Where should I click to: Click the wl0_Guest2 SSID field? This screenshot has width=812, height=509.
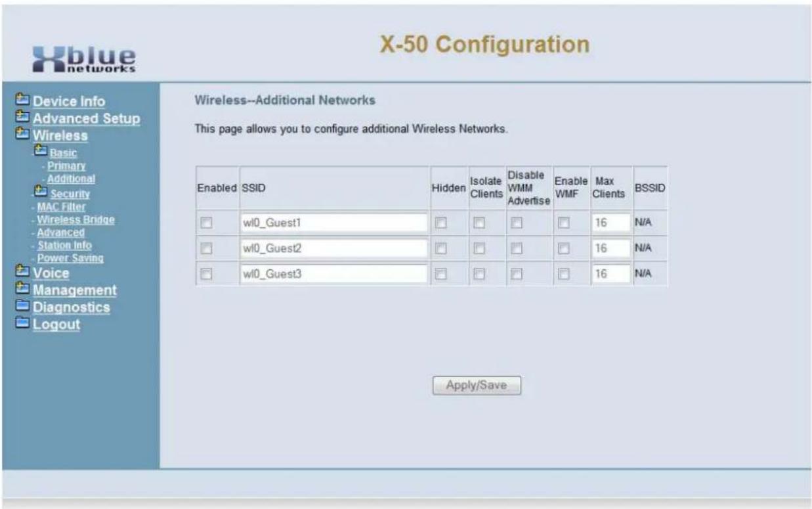(334, 249)
